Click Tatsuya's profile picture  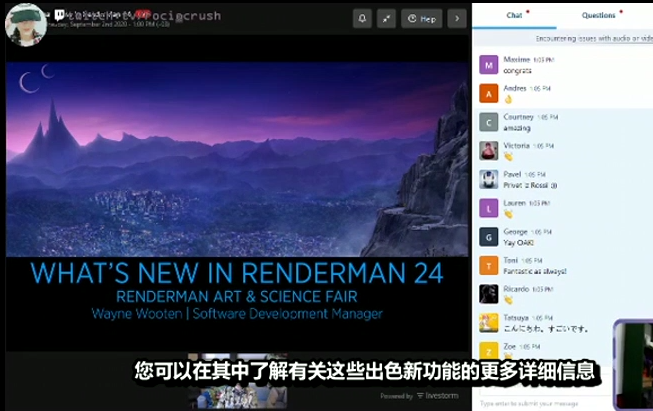489,323
